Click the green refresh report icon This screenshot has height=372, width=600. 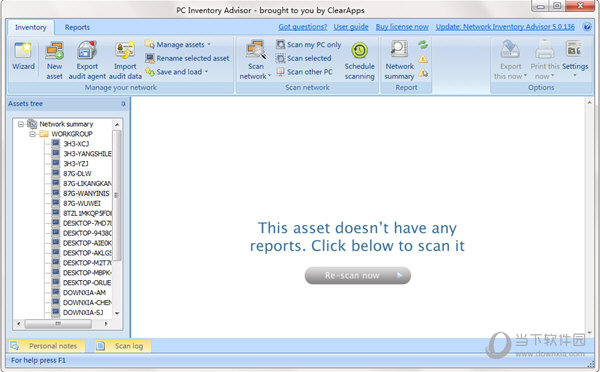point(423,45)
